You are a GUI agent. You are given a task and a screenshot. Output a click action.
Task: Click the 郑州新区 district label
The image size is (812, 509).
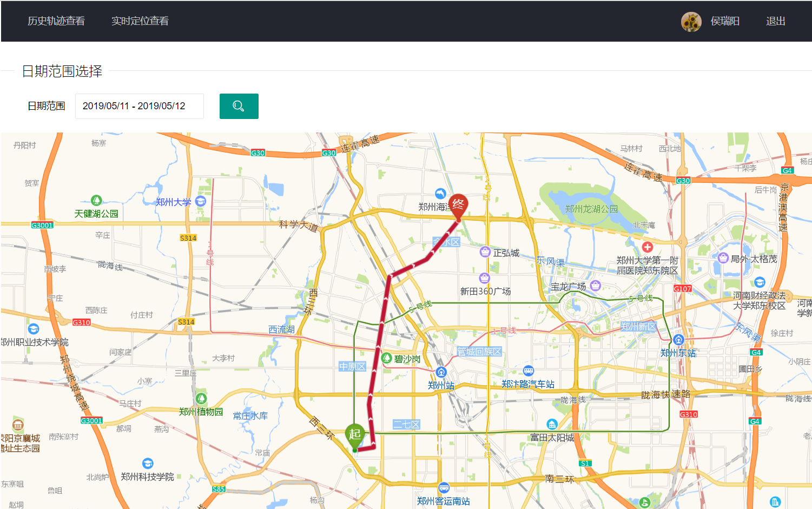[639, 326]
